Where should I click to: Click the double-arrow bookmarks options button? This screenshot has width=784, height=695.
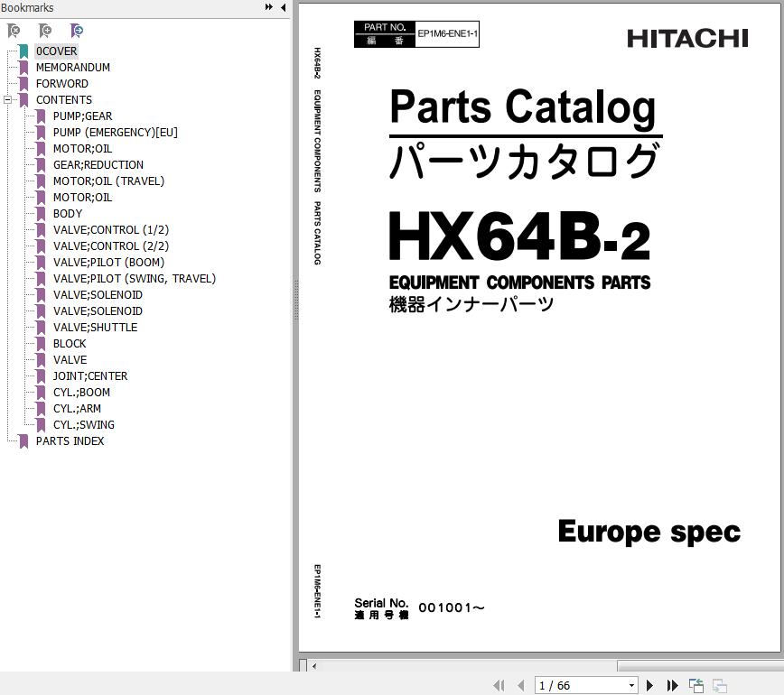[269, 7]
